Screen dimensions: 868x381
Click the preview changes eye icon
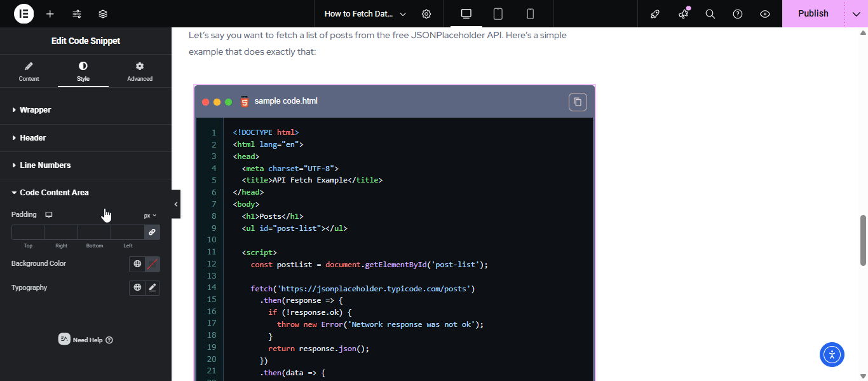(765, 13)
